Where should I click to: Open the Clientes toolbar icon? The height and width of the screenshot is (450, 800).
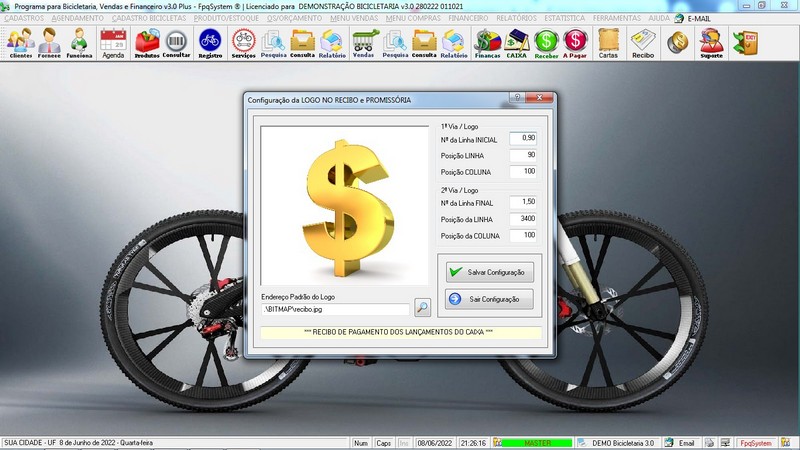(20, 43)
